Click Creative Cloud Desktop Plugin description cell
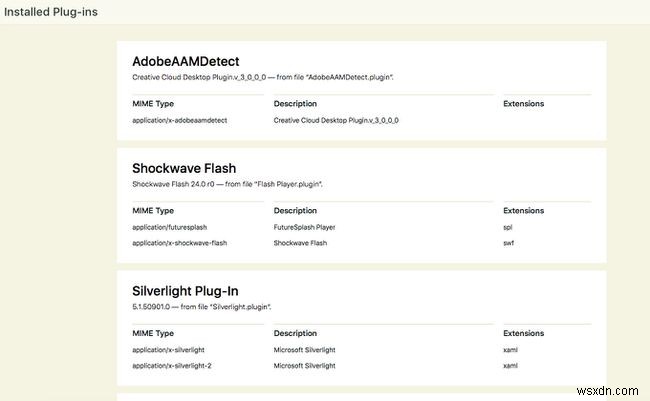This screenshot has width=650, height=401. (x=336, y=120)
